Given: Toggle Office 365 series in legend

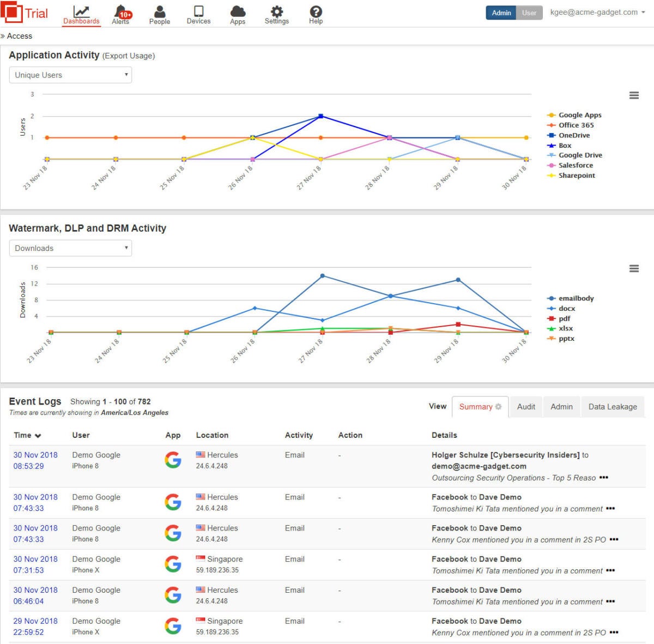Looking at the screenshot, I should 570,125.
